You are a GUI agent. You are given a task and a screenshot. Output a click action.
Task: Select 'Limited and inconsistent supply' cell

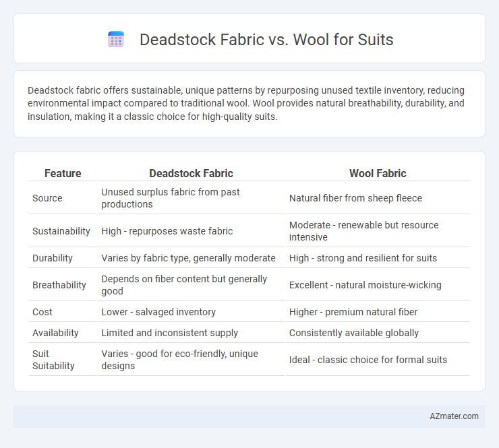pos(191,333)
